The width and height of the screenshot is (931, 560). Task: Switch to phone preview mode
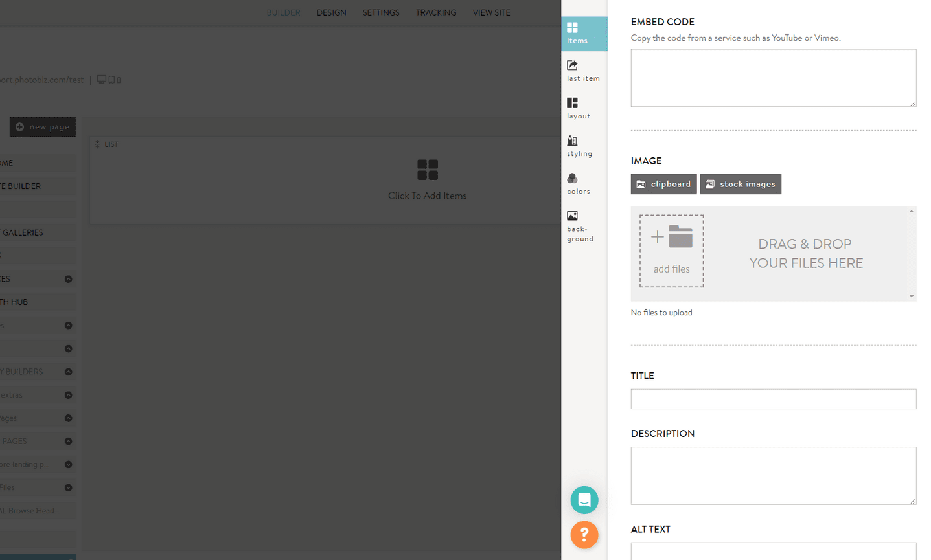coord(119,79)
